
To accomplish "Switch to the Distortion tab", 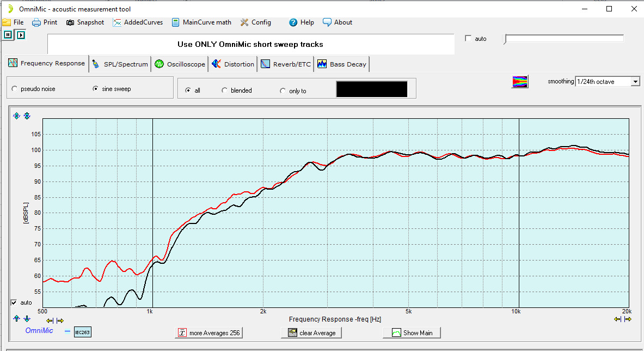I will click(x=233, y=64).
